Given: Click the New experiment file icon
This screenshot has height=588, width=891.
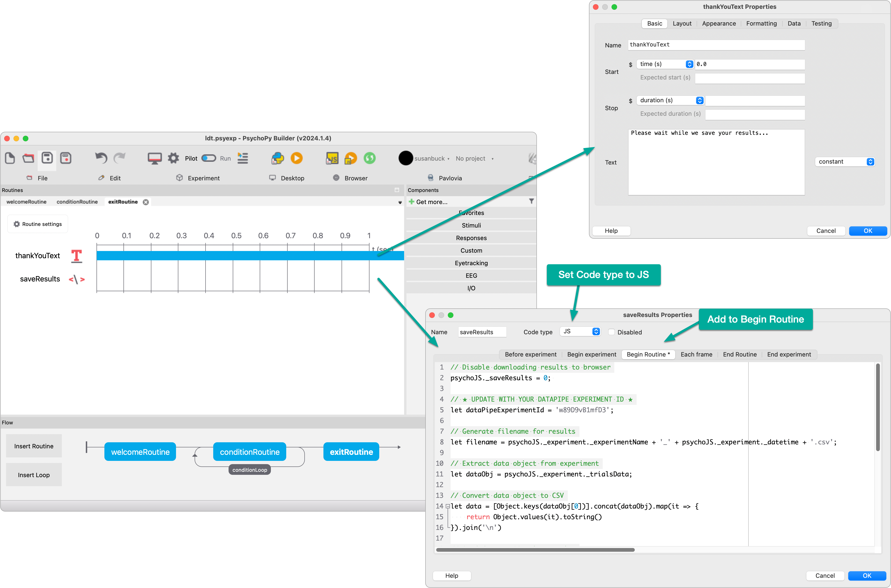Looking at the screenshot, I should 10,158.
